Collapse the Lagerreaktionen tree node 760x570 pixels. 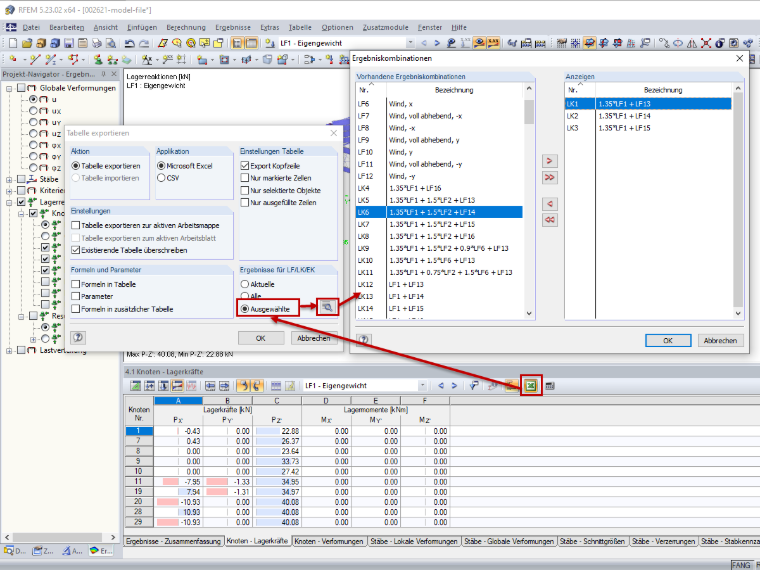9,202
